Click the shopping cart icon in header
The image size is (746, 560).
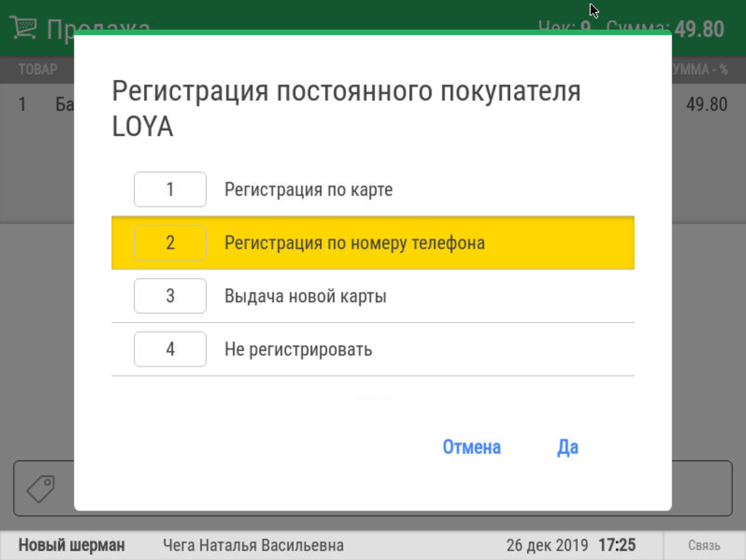(23, 27)
